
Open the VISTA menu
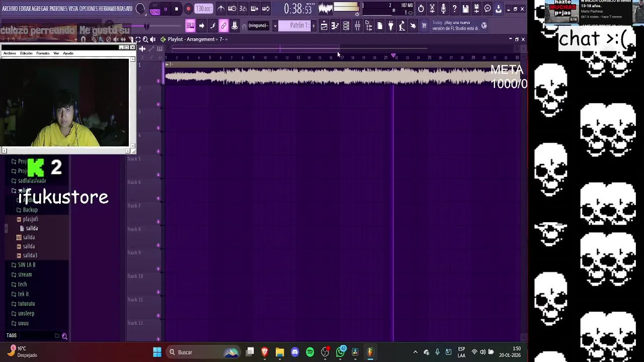[x=73, y=9]
